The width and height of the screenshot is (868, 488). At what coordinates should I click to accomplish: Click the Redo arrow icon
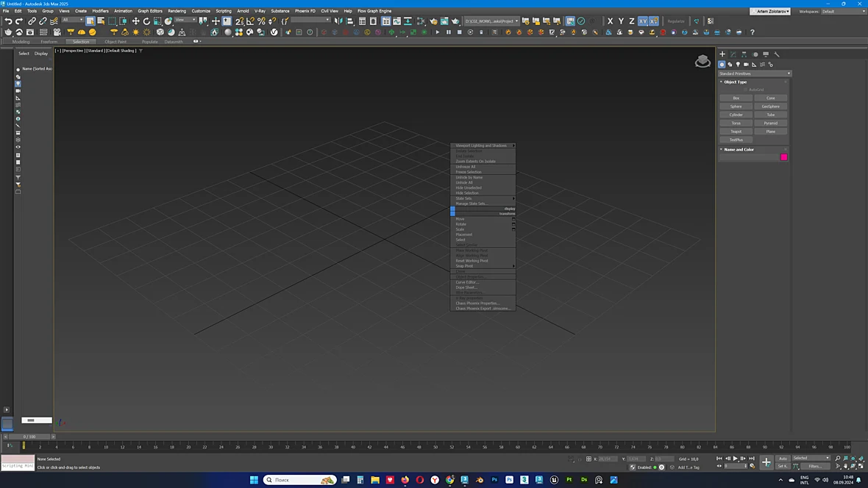19,21
